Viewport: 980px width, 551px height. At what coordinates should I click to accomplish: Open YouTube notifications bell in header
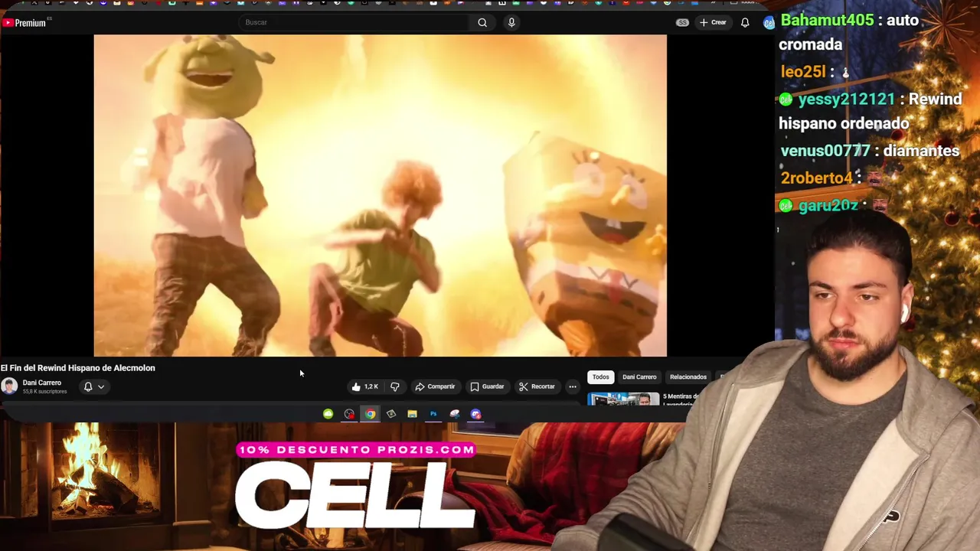point(745,22)
